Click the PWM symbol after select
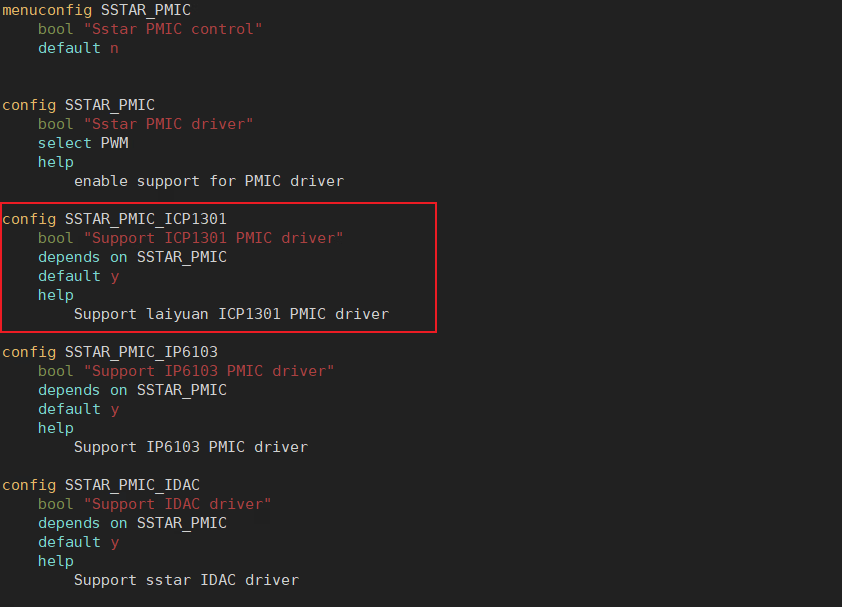This screenshot has width=842, height=607. click(x=114, y=143)
